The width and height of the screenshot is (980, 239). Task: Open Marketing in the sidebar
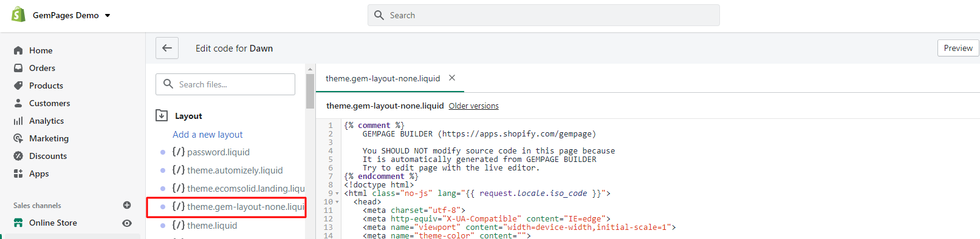(x=49, y=138)
